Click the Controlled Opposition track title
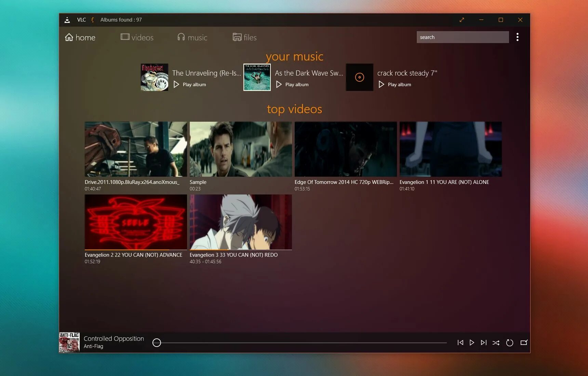The height and width of the screenshot is (376, 588). coord(114,338)
